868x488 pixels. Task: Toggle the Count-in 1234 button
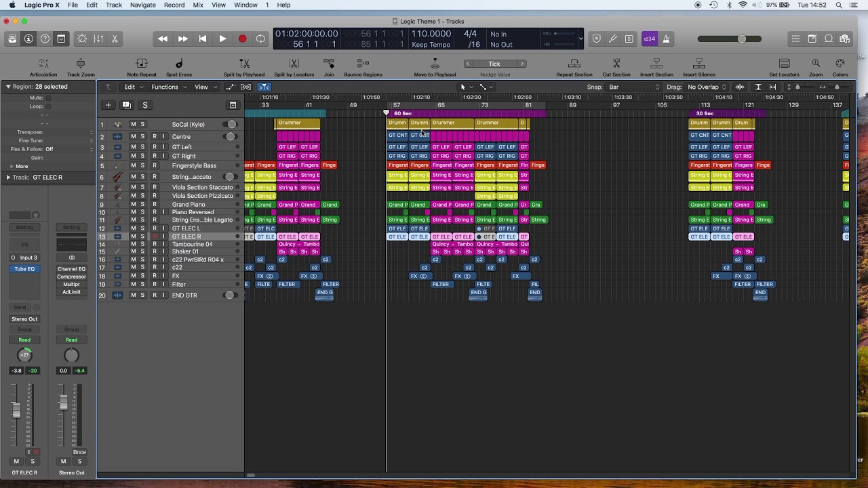[650, 39]
